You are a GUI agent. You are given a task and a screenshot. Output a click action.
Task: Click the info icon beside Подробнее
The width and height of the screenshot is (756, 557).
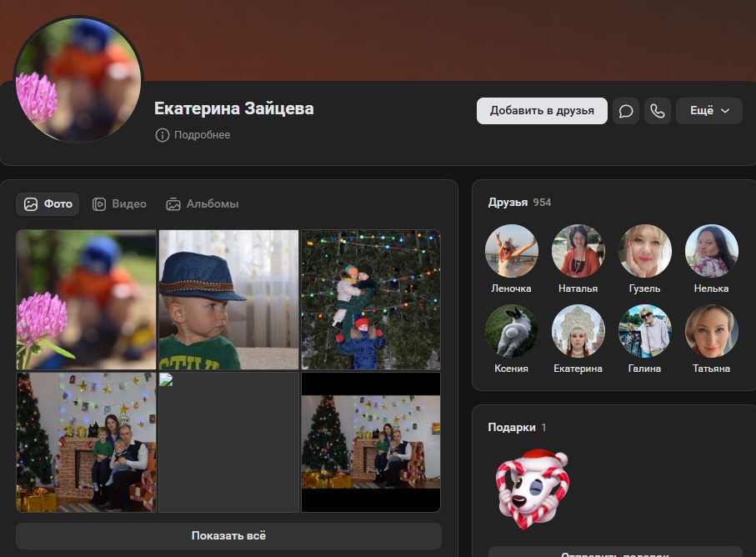tap(163, 135)
